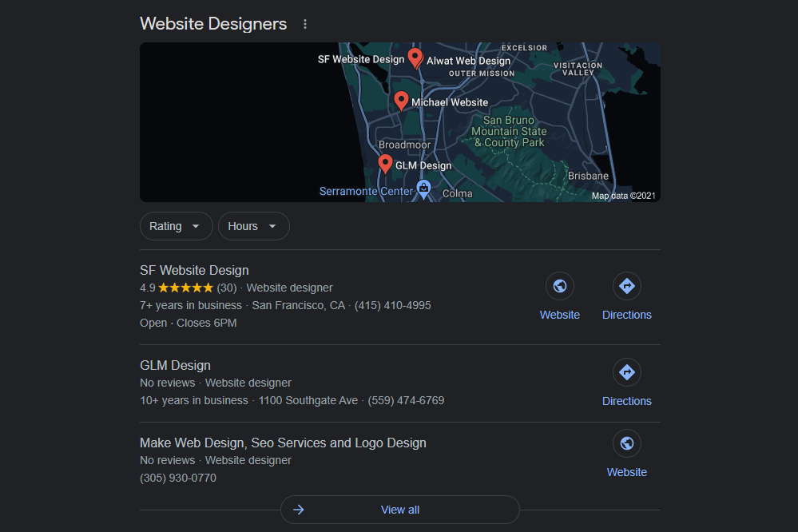Click the arrow icon in View all
Viewport: 798px width, 532px height.
click(x=299, y=510)
